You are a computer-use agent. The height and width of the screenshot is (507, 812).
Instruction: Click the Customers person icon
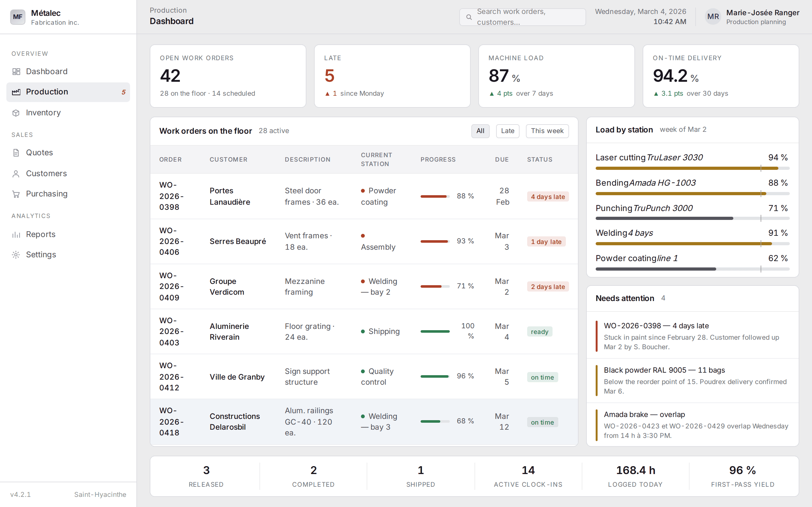[x=16, y=173]
